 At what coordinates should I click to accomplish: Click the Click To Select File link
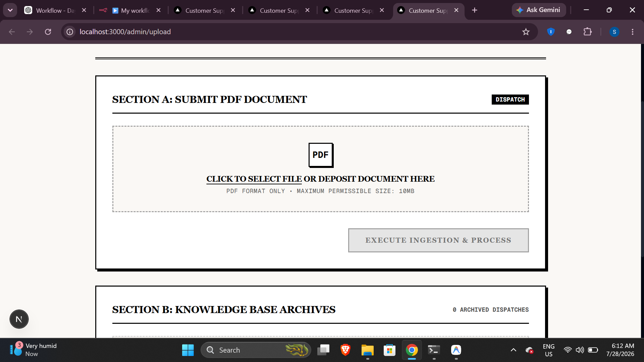pyautogui.click(x=254, y=179)
